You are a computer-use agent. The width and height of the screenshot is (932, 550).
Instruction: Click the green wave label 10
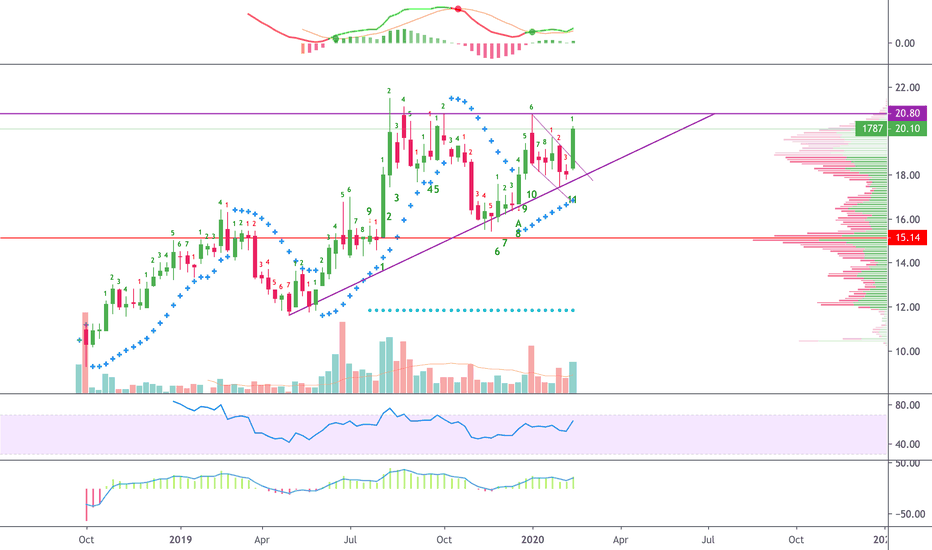[x=531, y=194]
